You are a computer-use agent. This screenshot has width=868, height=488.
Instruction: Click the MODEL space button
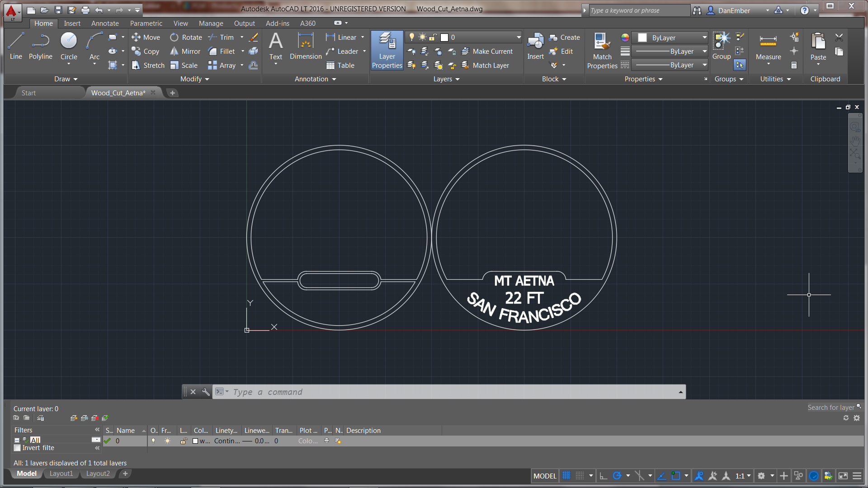click(545, 476)
